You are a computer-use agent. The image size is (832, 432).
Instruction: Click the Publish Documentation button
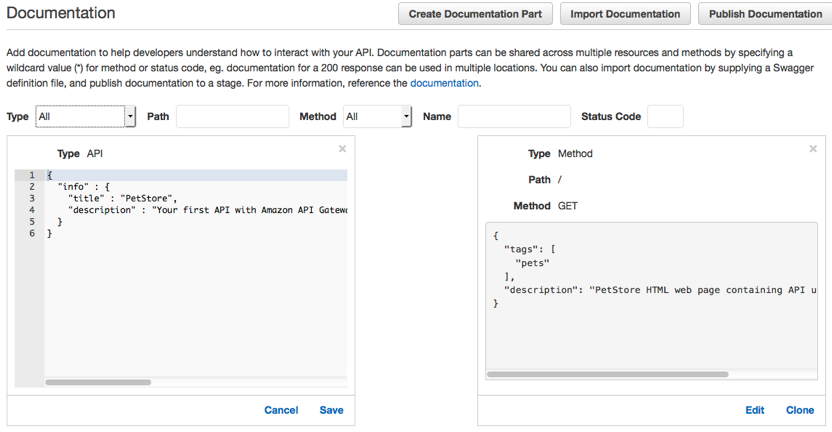(765, 14)
